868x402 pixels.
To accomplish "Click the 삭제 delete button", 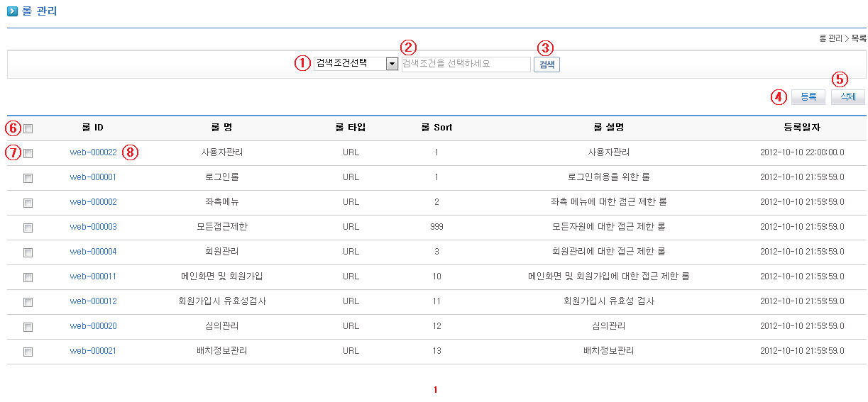I will [x=847, y=97].
